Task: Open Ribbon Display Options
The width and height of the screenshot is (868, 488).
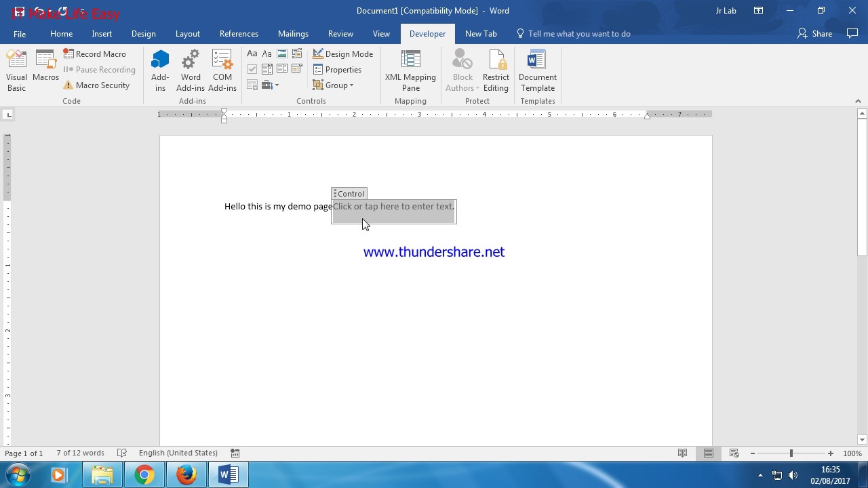Action: coord(759,11)
